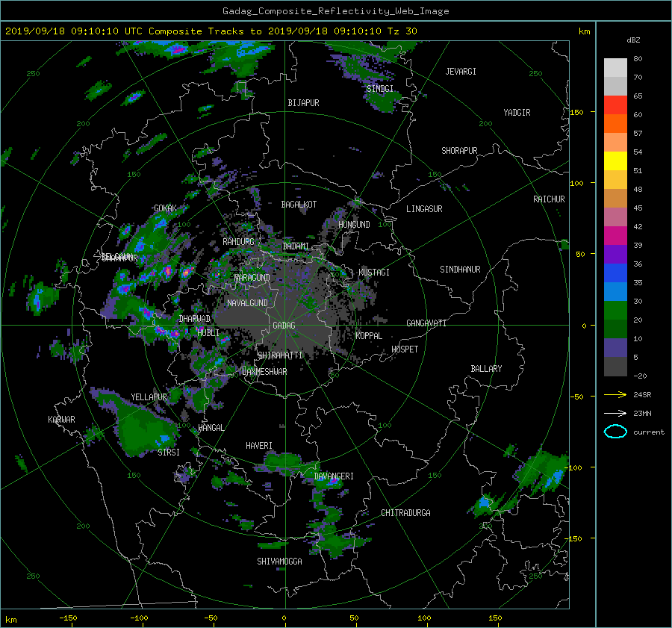Click the dBZ legend heading
This screenshot has width=672, height=628.
[x=633, y=40]
